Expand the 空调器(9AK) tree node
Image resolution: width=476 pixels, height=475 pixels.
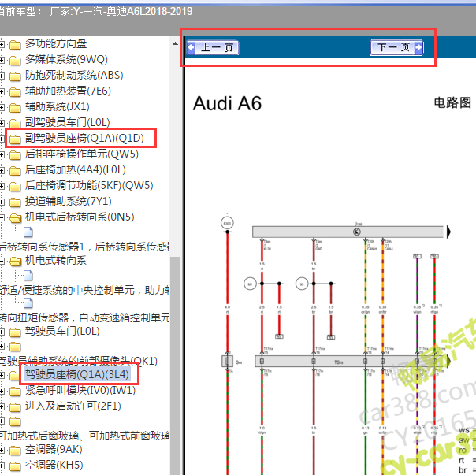pyautogui.click(x=2, y=451)
